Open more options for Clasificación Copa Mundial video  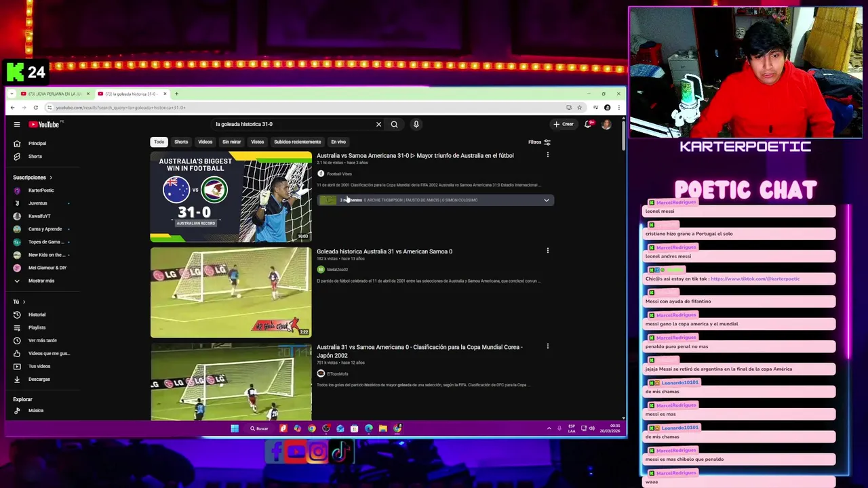(x=547, y=346)
